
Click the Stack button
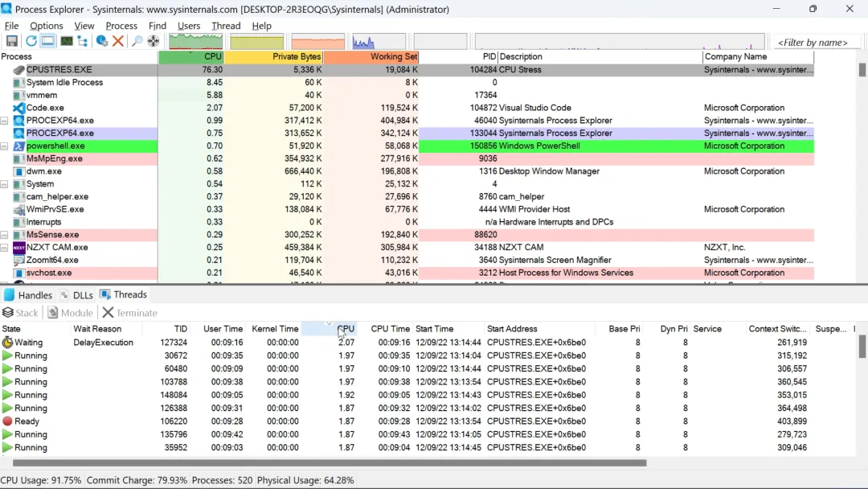[20, 313]
